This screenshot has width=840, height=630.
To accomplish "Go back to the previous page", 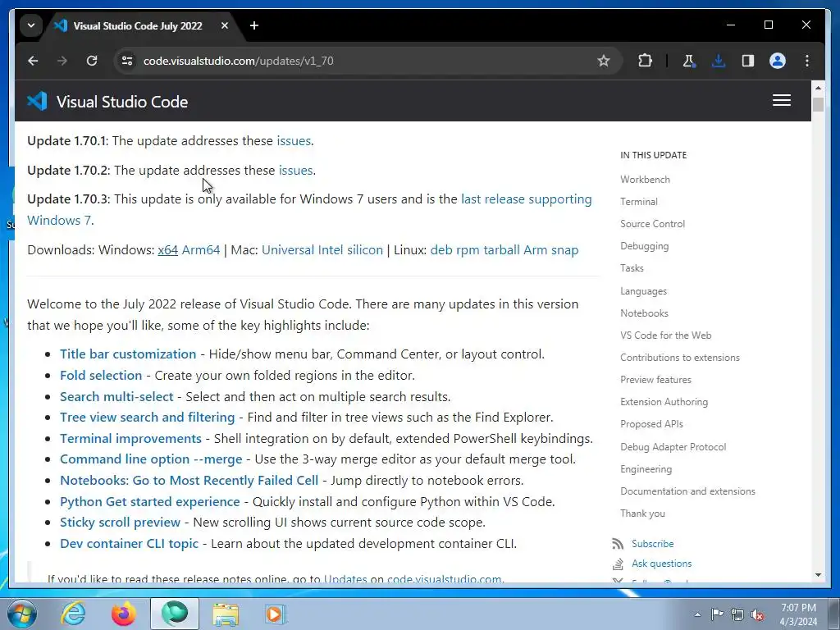I will (33, 61).
